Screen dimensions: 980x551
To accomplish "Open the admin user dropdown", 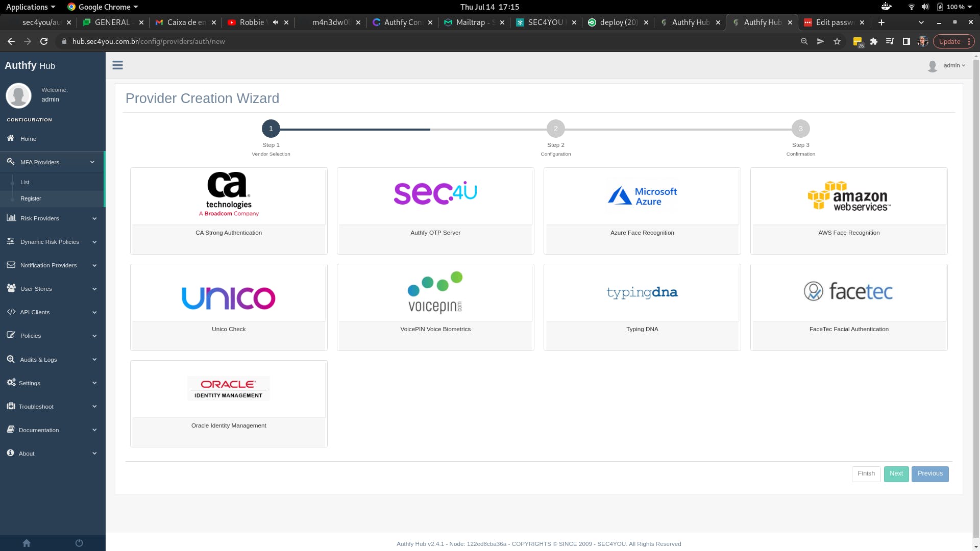I will [953, 65].
